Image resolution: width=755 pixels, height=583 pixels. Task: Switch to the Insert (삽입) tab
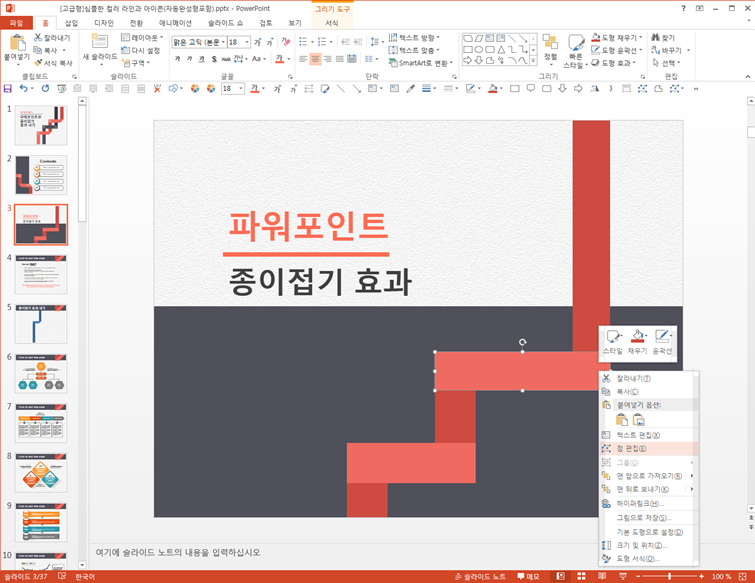(71, 23)
